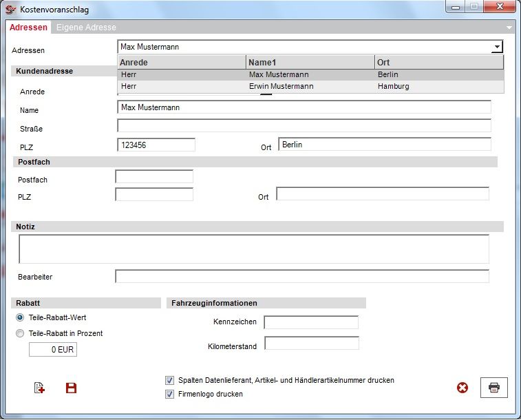Select the Teile-Rabatt-Wert radio button

click(20, 317)
